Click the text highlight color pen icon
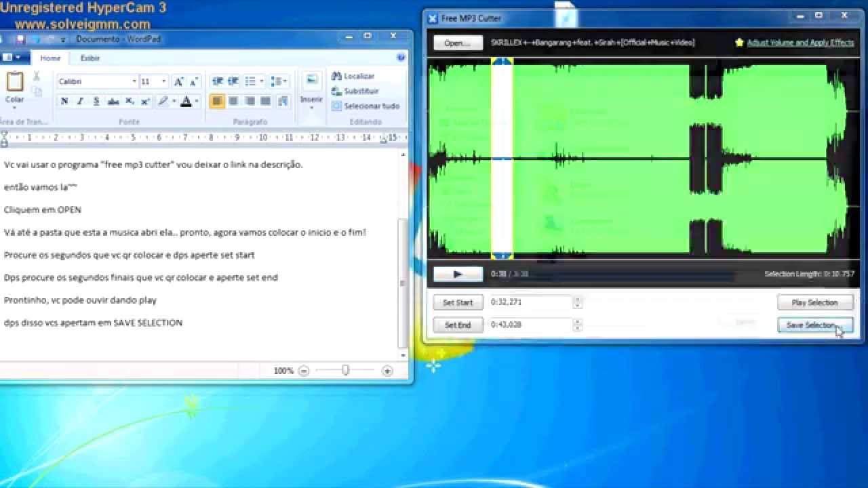 pyautogui.click(x=163, y=101)
